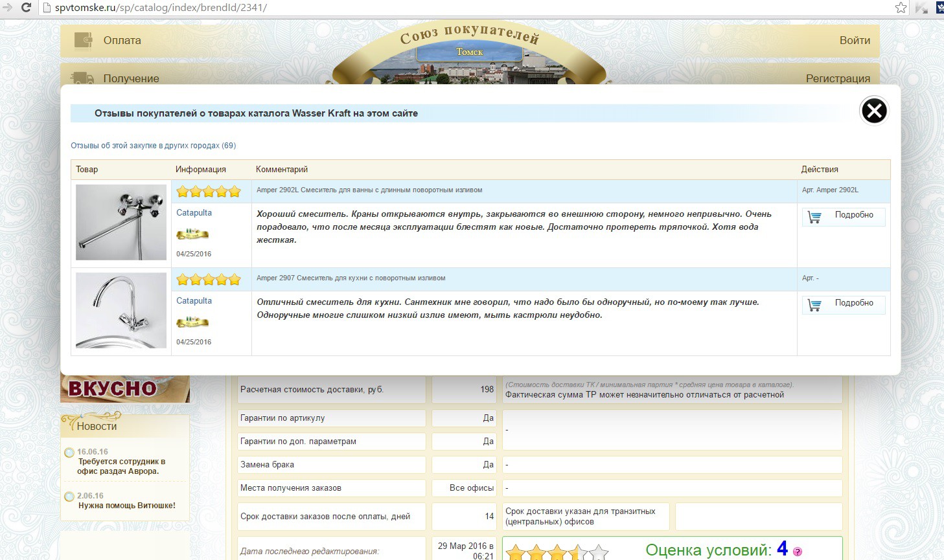Click the Все офисы value cell
The width and height of the screenshot is (944, 560).
coord(465,488)
